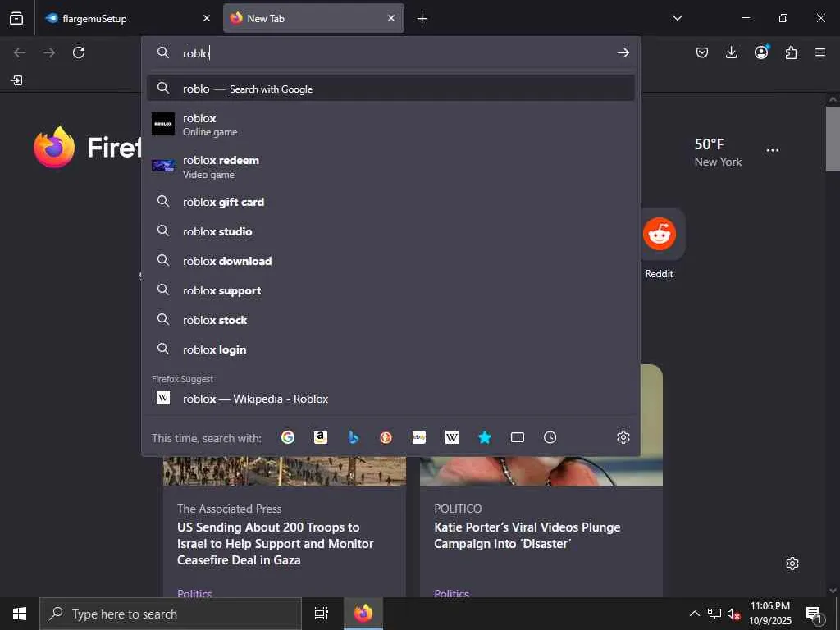Open the POLITICO Katie Porter article
Viewport: 840px width, 630px height.
[x=527, y=535]
